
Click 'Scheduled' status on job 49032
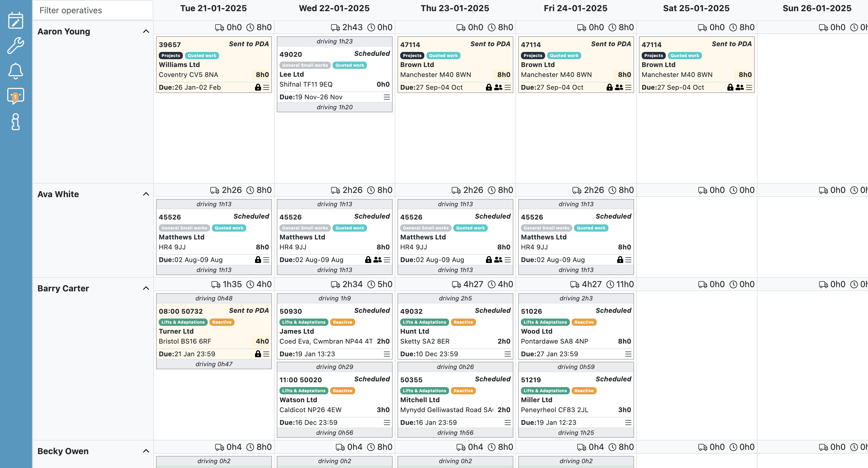click(x=493, y=311)
